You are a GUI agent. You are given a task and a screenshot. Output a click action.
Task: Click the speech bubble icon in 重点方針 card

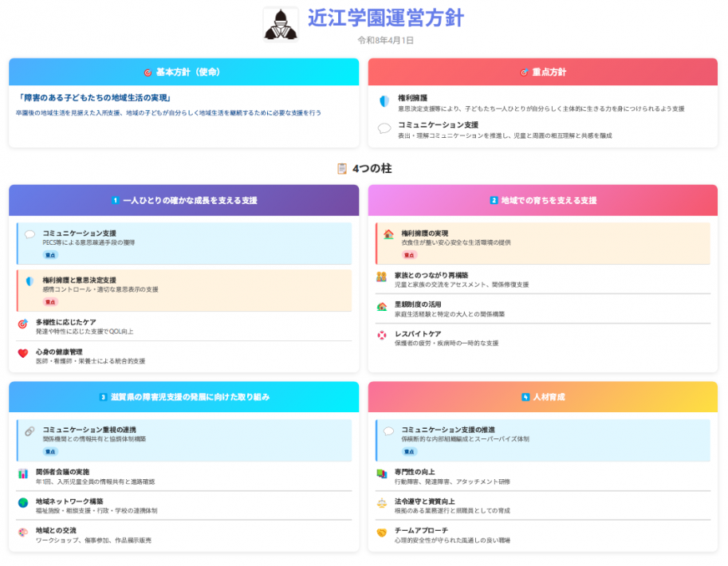click(x=384, y=128)
